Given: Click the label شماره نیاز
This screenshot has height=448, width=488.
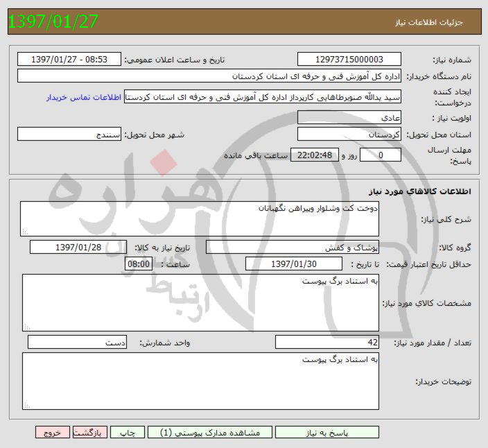Looking at the screenshot, I should (x=452, y=60).
